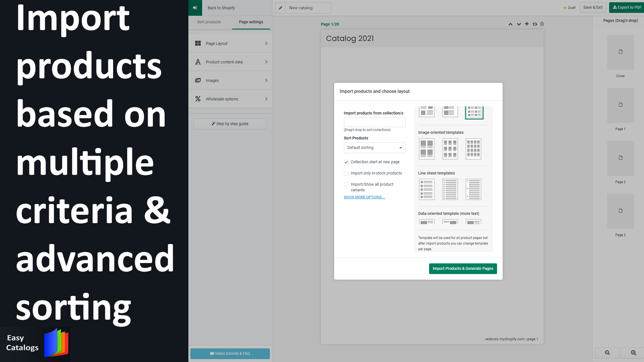Focus the Import products from collection/s field

(x=375, y=122)
